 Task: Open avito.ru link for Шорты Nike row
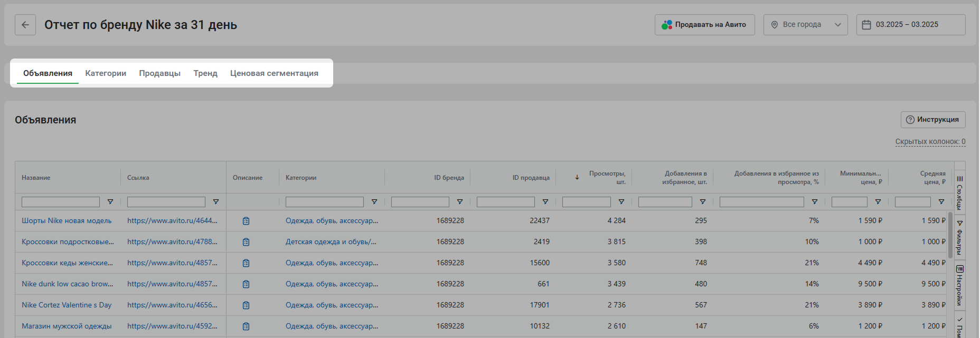point(172,221)
